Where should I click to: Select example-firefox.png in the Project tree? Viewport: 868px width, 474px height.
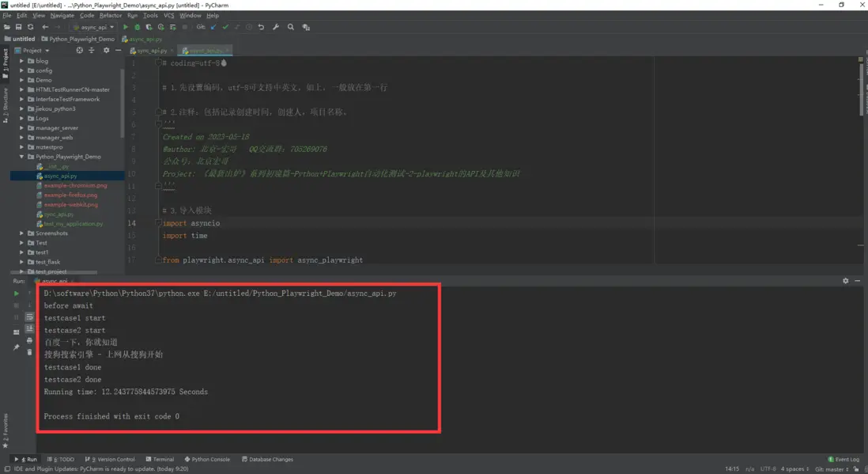pos(70,195)
